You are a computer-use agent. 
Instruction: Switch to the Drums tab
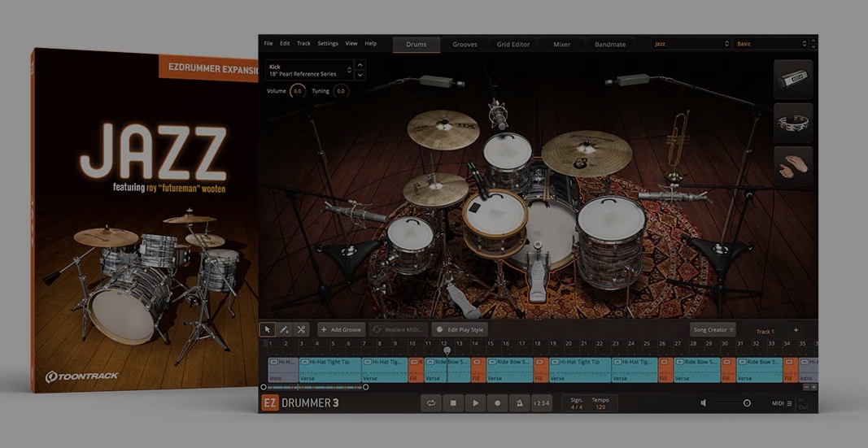417,44
